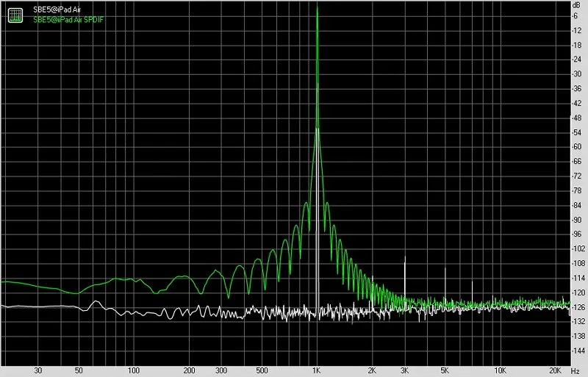The width and height of the screenshot is (588, 377).
Task: Click the "30" frequency axis label
Action: (x=38, y=370)
